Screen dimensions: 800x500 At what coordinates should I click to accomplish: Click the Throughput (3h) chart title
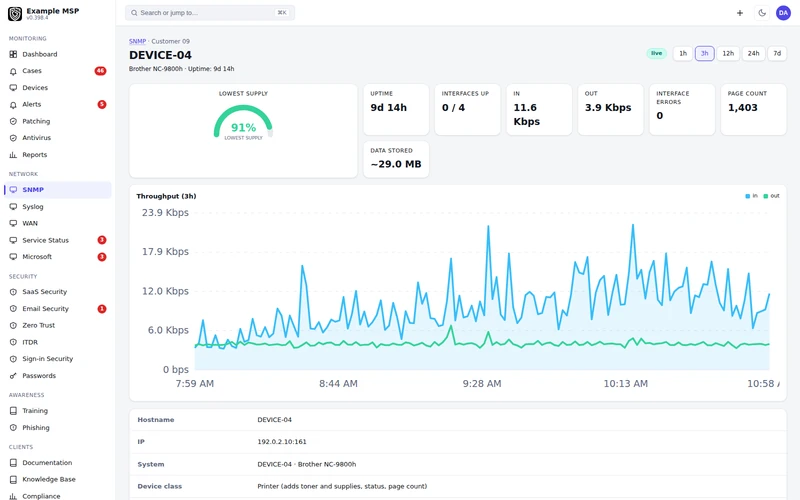[166, 196]
